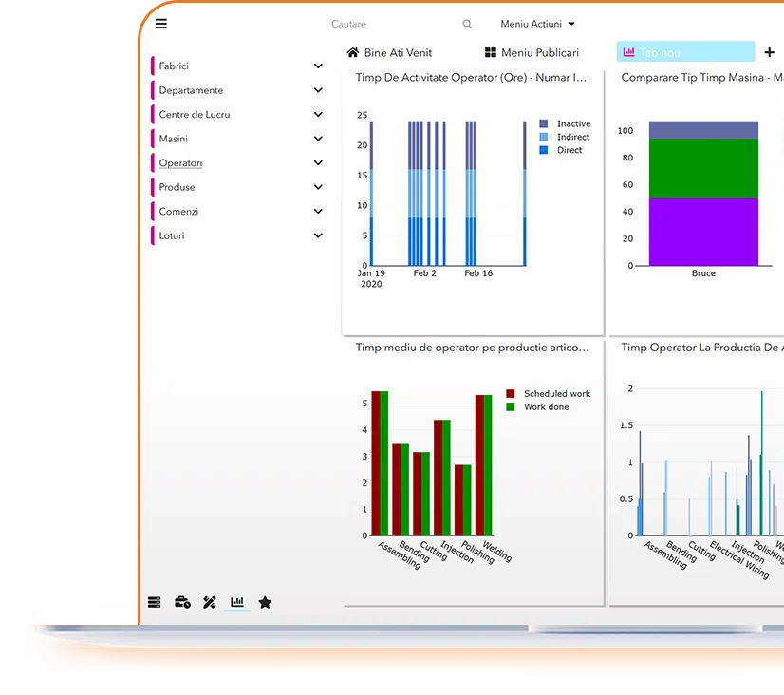Select the Comenzi sidebar item
Viewport: 784px width, 695px height.
click(178, 212)
